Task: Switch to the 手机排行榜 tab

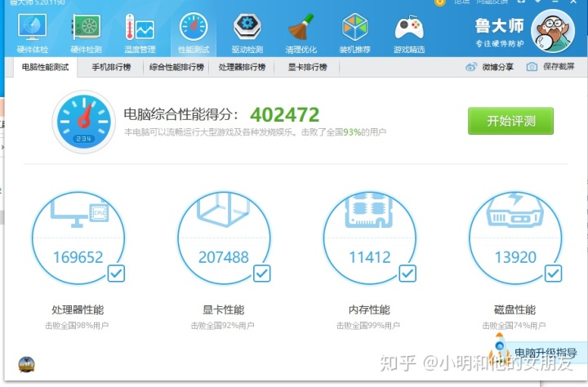Action: (111, 67)
